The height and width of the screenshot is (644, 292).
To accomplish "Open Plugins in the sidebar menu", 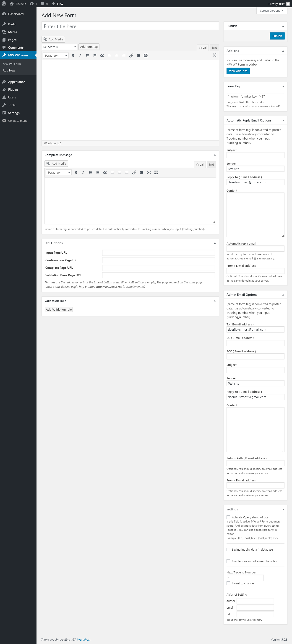I will point(13,90).
